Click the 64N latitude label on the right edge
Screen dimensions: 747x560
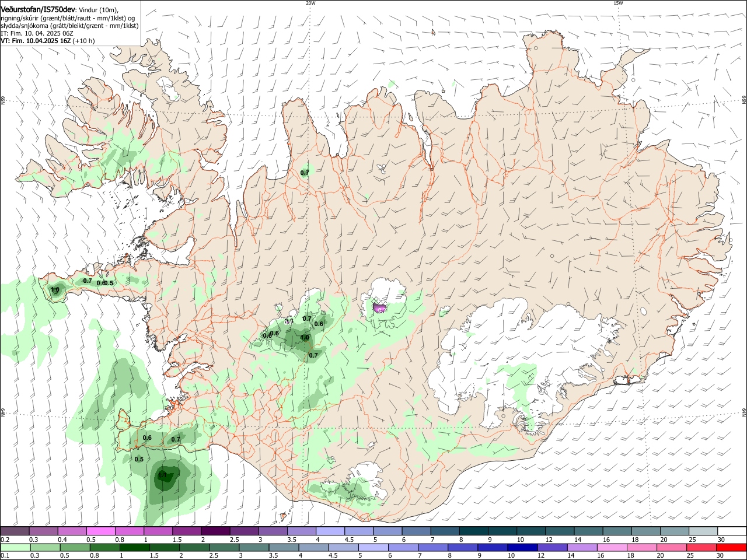pos(744,412)
